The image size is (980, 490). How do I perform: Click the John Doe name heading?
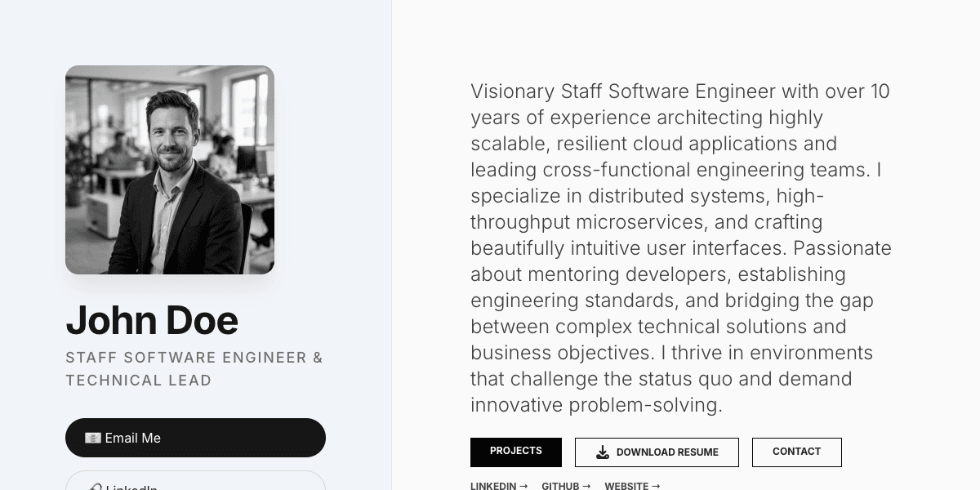coord(152,320)
